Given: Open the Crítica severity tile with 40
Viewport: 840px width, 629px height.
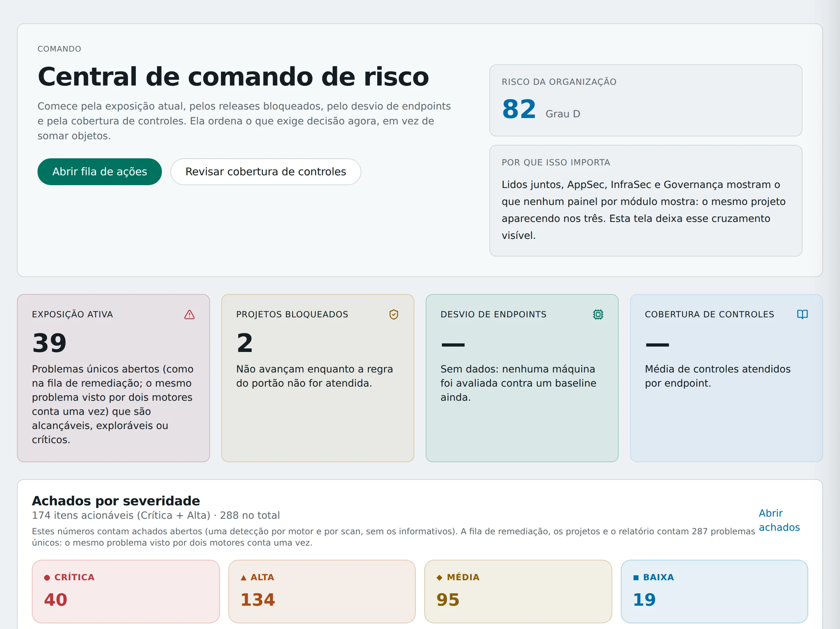Looking at the screenshot, I should tap(126, 591).
